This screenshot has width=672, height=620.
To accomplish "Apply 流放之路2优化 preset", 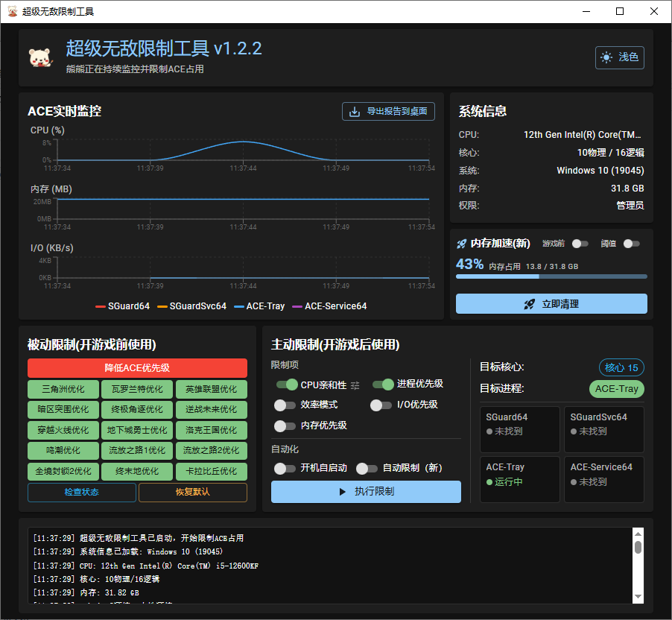I will coord(212,451).
